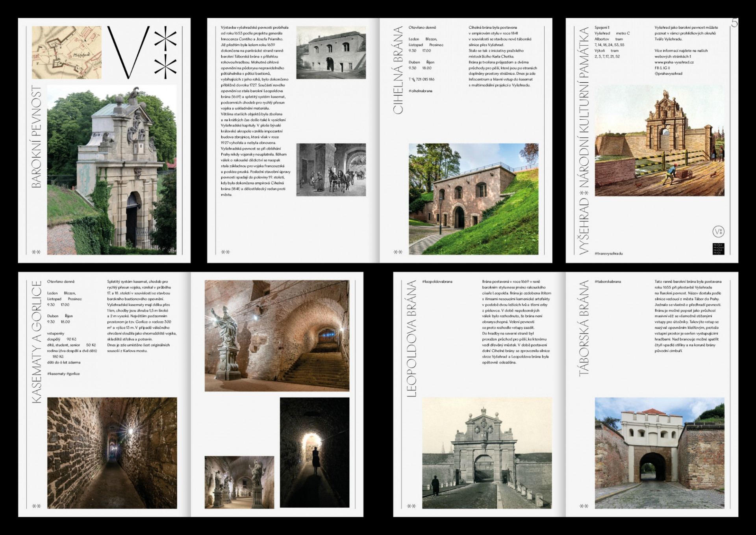Select the colored gate illustration with cart
The width and height of the screenshot is (756, 535).
(x=659, y=143)
